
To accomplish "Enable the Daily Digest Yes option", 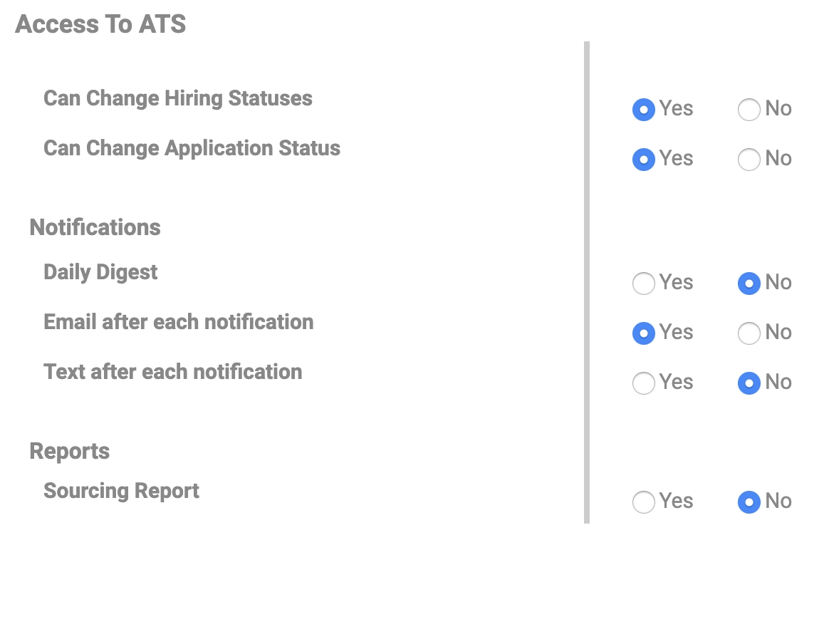I will (x=644, y=284).
